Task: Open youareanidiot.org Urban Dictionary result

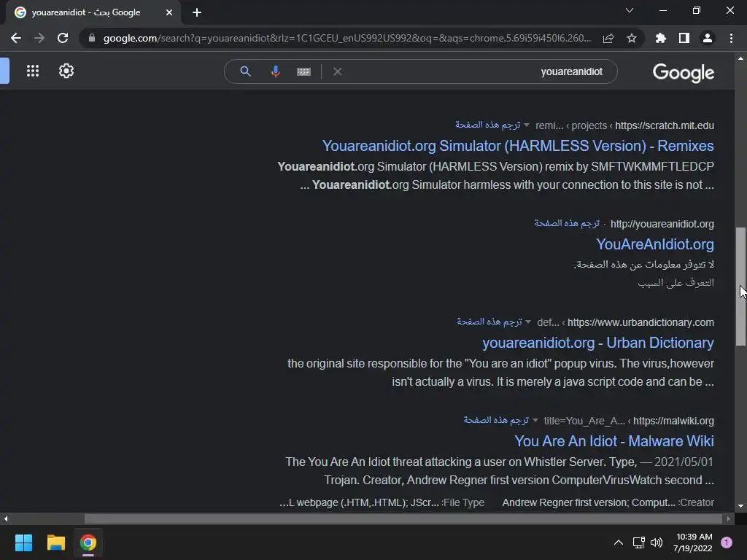Action: [x=598, y=343]
